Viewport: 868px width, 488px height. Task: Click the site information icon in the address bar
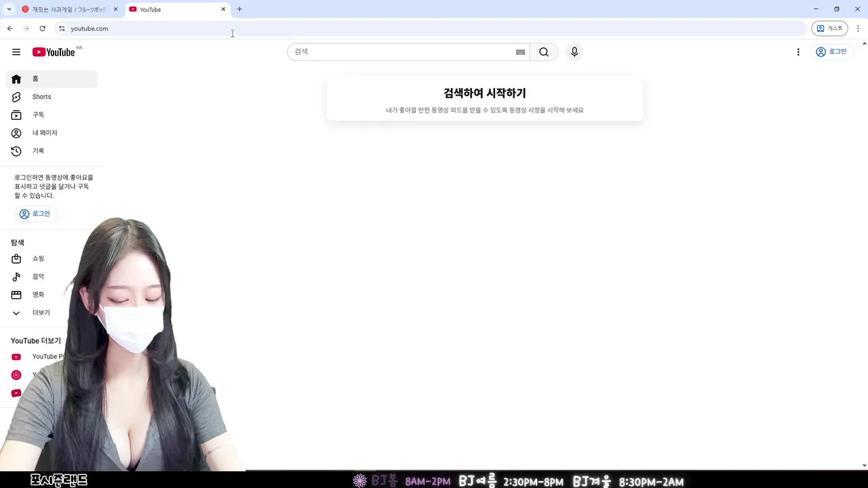click(x=62, y=28)
